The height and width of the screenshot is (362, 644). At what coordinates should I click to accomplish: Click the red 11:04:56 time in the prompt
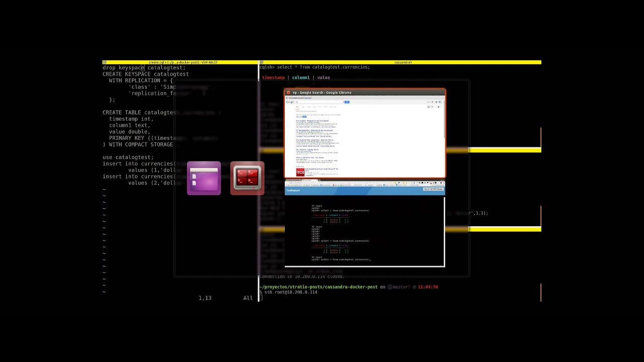coord(428,287)
